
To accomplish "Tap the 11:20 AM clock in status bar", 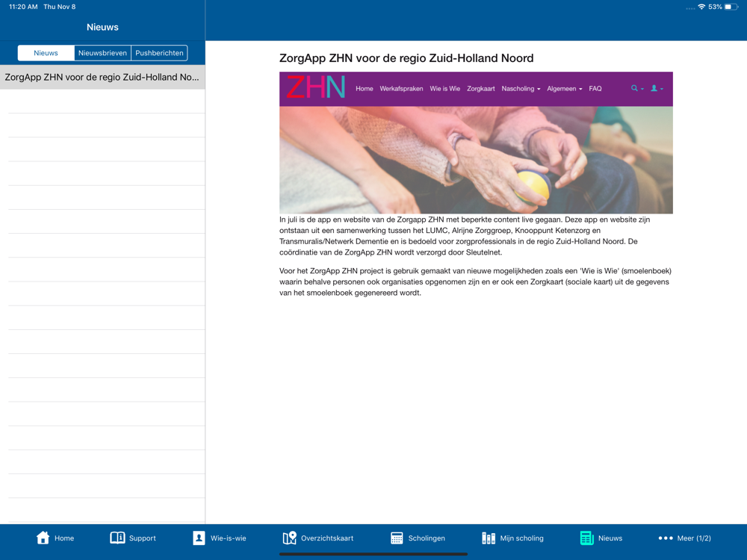I will [x=23, y=7].
